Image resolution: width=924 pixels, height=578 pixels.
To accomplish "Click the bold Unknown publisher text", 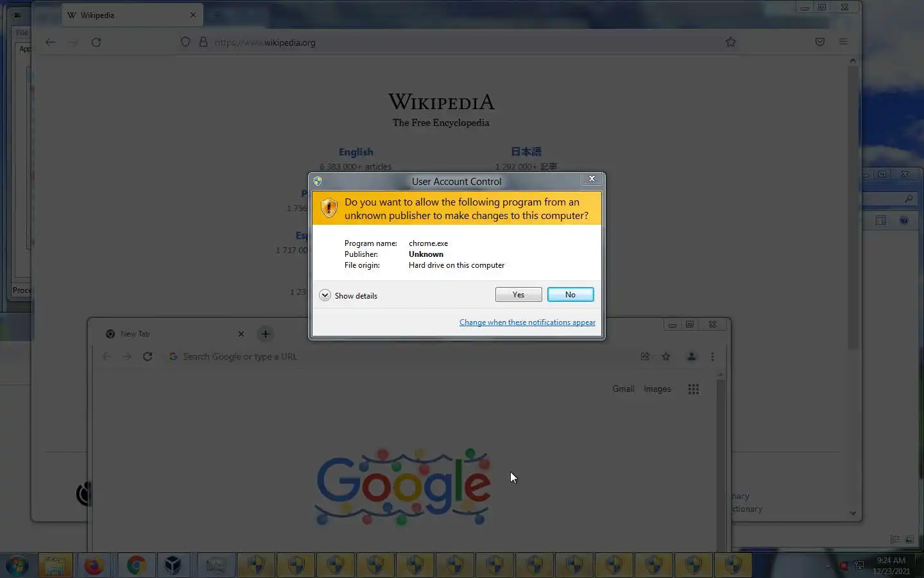I will coord(426,254).
